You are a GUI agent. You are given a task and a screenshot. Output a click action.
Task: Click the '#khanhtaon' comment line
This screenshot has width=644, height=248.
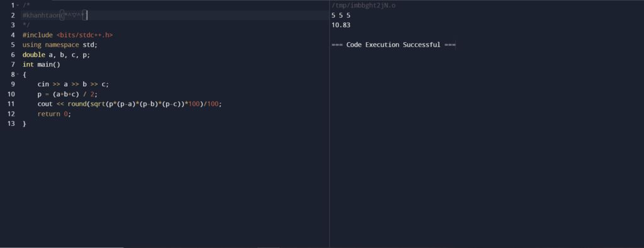[x=55, y=15]
